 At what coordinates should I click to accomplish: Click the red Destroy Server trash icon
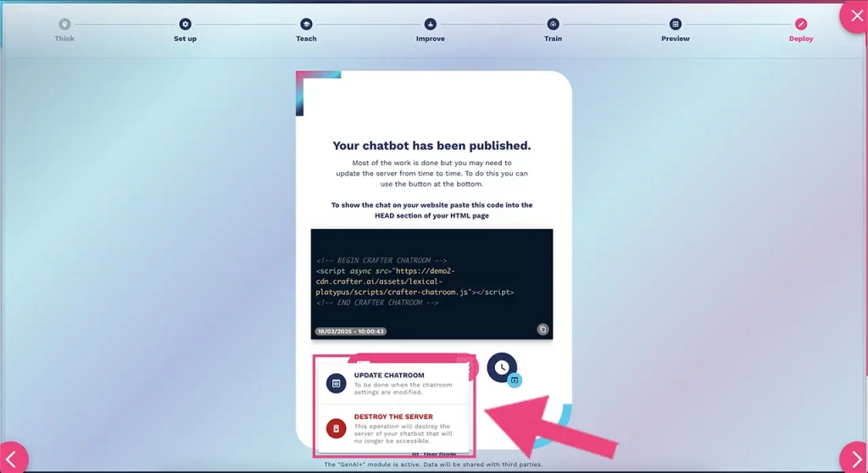click(x=336, y=429)
